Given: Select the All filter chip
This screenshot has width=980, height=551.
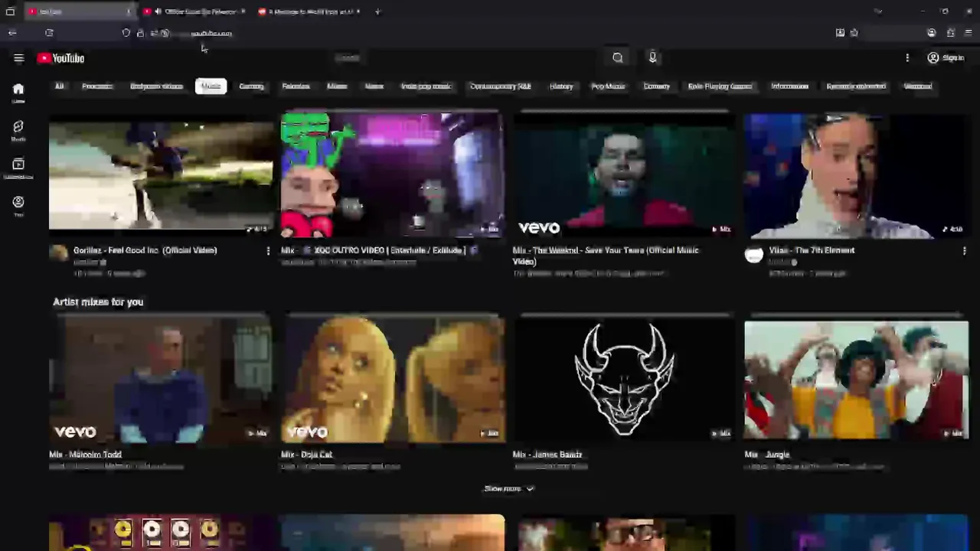Looking at the screenshot, I should click(x=59, y=86).
